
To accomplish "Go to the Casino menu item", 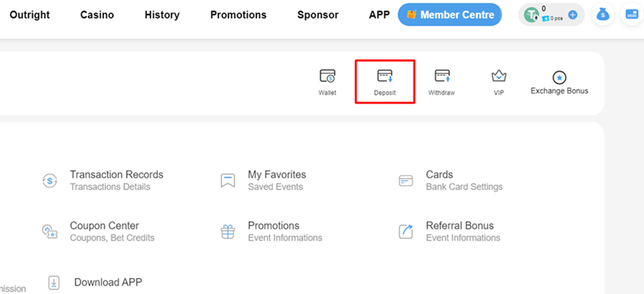I will coord(97,15).
